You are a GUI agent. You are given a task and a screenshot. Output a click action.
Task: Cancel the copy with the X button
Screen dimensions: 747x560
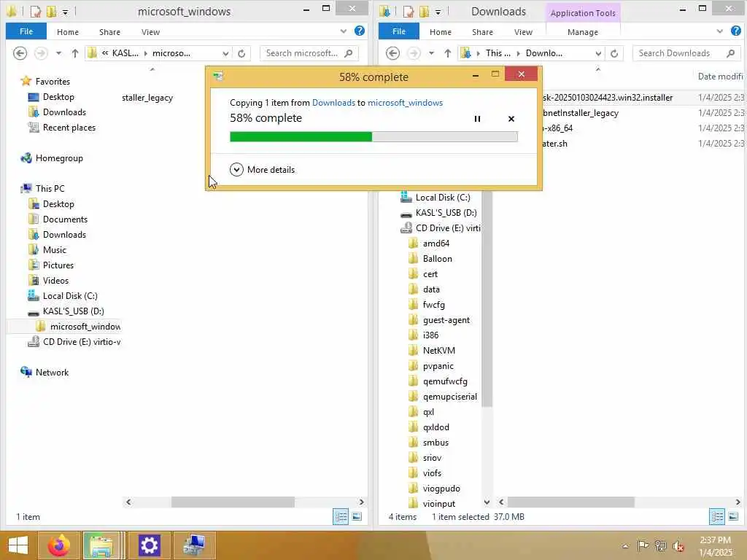[x=511, y=119]
